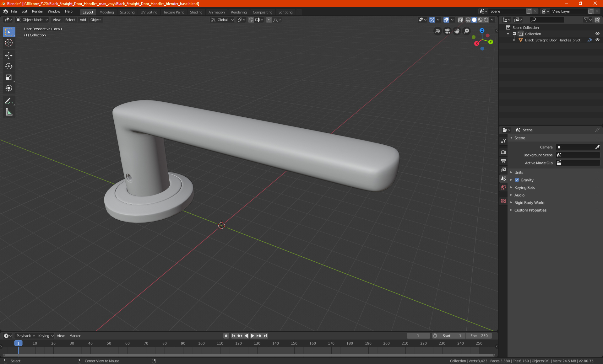This screenshot has height=364, width=603.
Task: Open the World properties tab
Action: point(503,187)
